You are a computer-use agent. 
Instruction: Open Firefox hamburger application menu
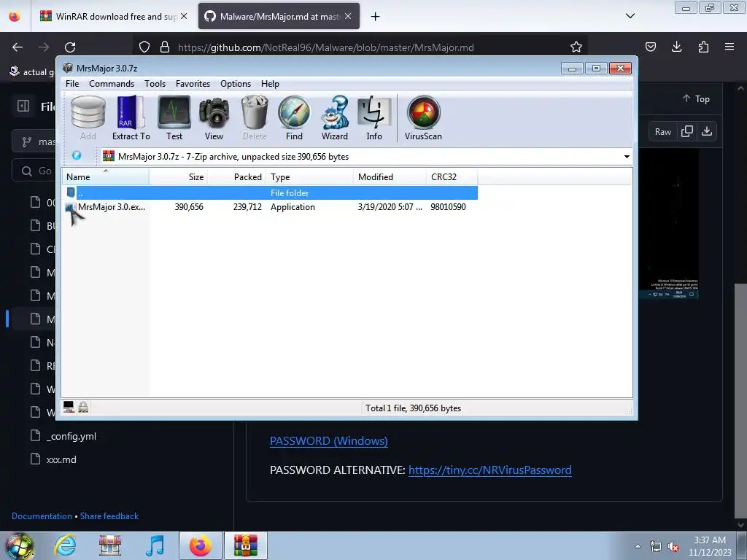(729, 47)
